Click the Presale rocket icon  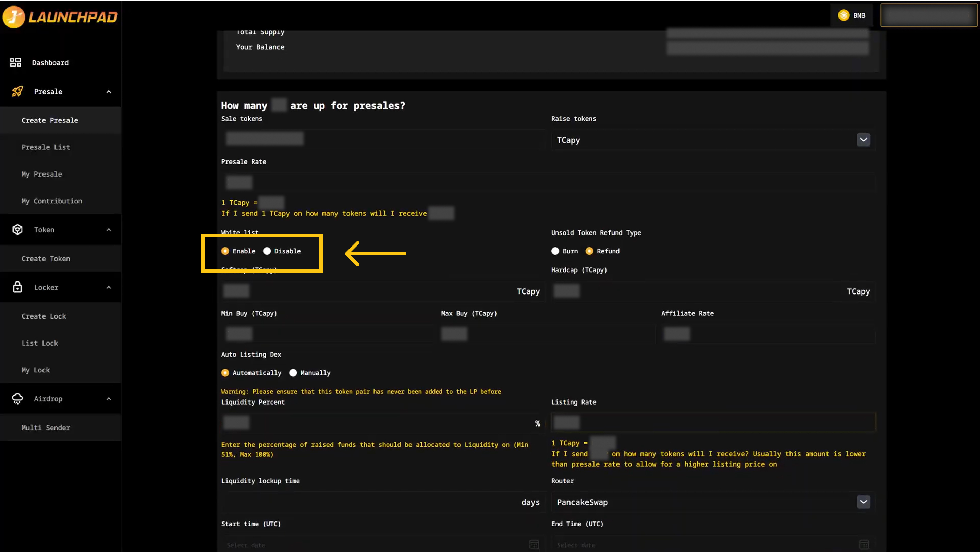click(17, 91)
